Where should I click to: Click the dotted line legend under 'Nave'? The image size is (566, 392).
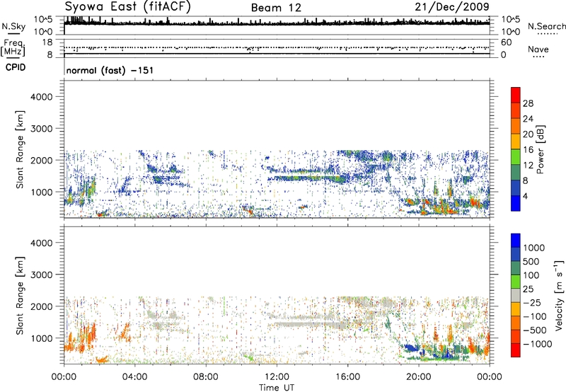[539, 57]
